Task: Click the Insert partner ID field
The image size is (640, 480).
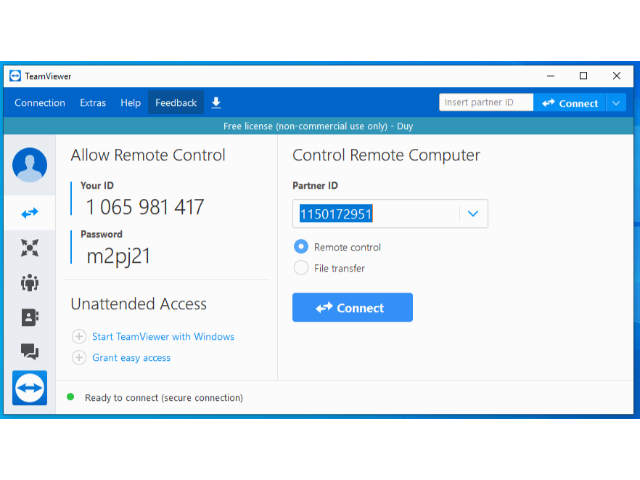Action: coord(486,102)
